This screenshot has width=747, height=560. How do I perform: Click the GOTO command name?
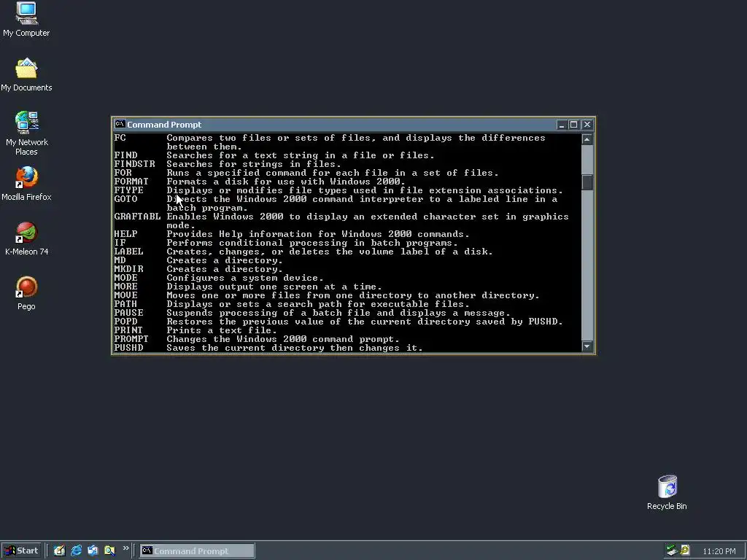125,199
